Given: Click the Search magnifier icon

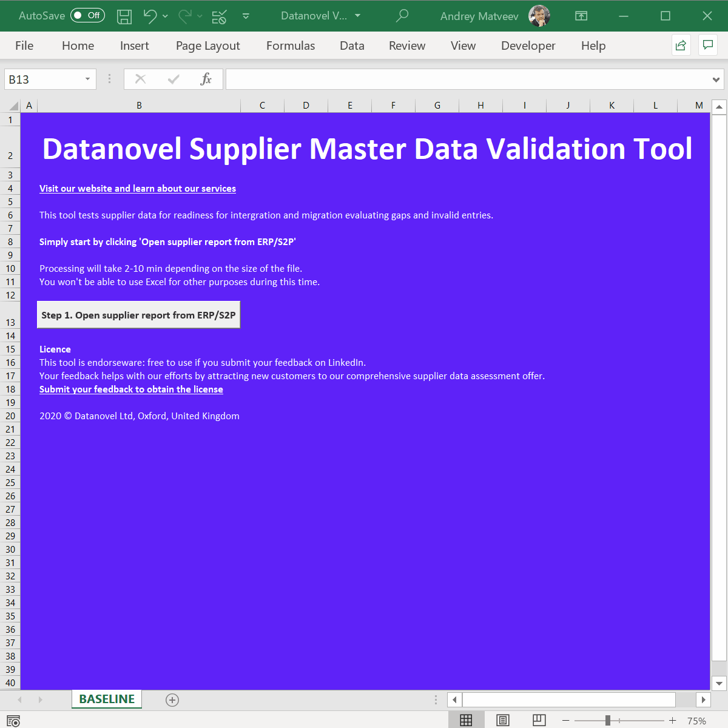Looking at the screenshot, I should 402,16.
